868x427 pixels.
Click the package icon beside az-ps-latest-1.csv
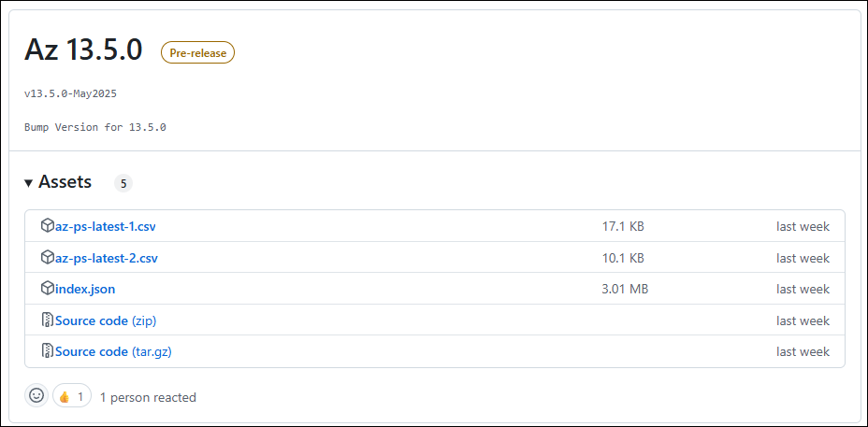pos(48,226)
